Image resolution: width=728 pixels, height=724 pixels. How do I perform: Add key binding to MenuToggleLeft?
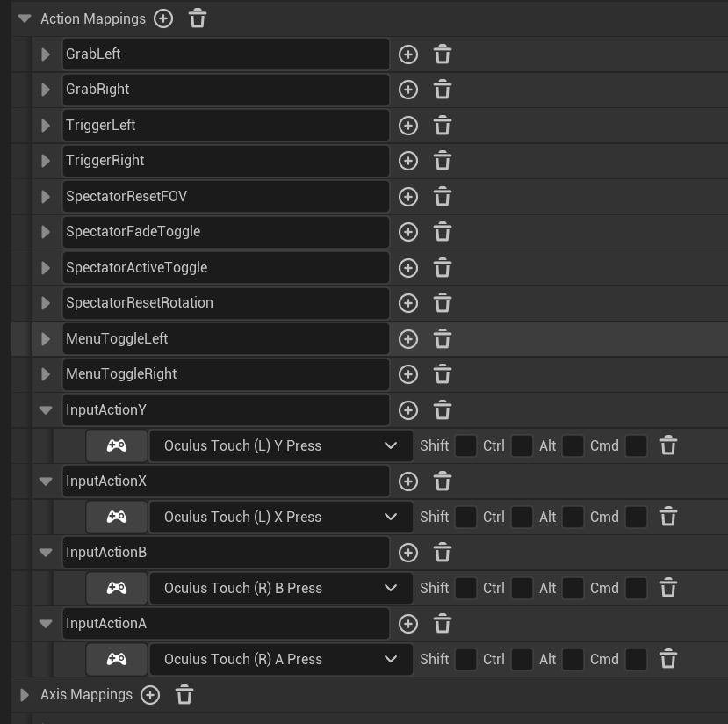(408, 339)
